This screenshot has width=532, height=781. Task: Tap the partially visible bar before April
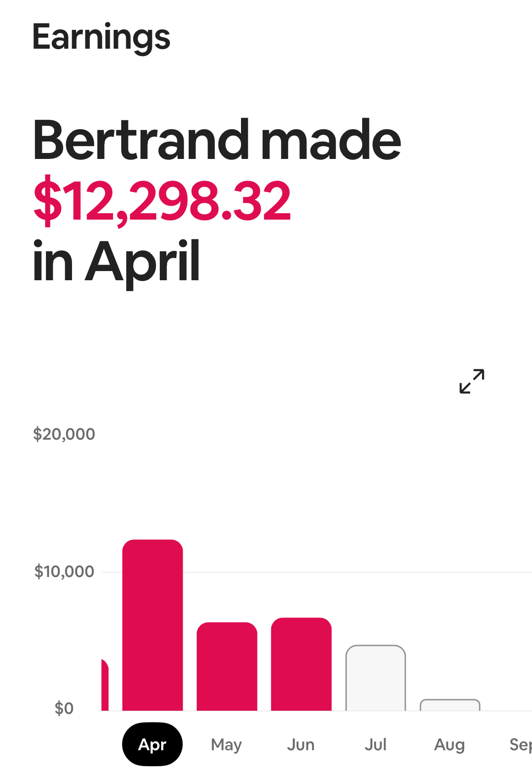coord(105,685)
